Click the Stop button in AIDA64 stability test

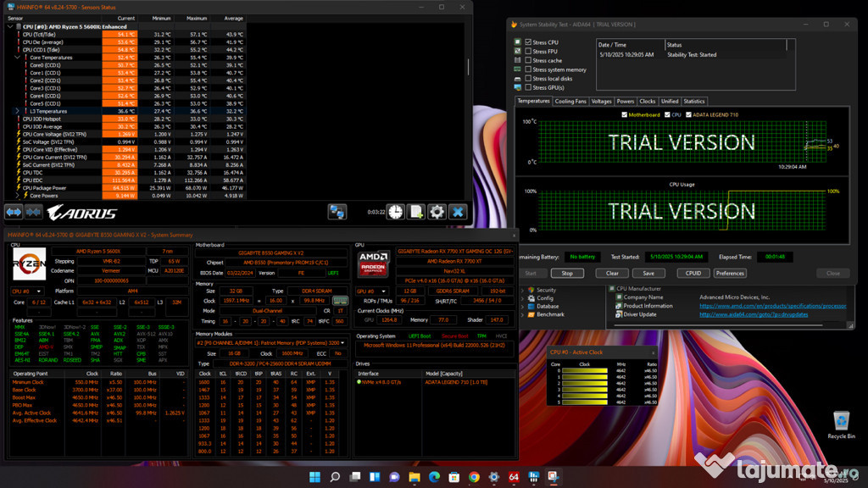point(567,274)
